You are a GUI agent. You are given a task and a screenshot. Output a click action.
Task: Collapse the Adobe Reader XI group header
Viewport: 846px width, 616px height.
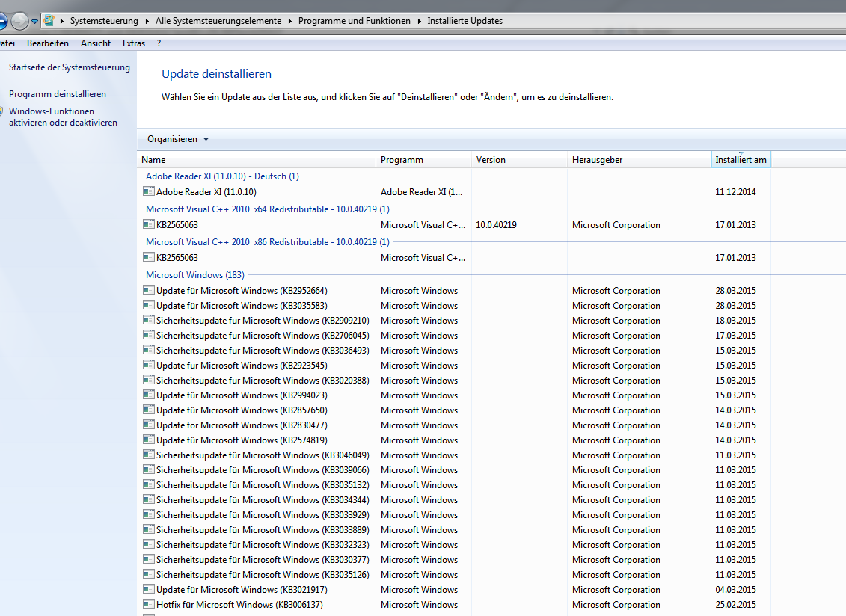[x=221, y=176]
